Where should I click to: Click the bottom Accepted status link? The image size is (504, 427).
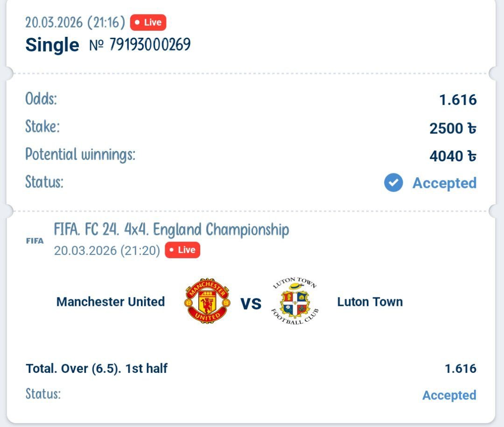click(449, 395)
